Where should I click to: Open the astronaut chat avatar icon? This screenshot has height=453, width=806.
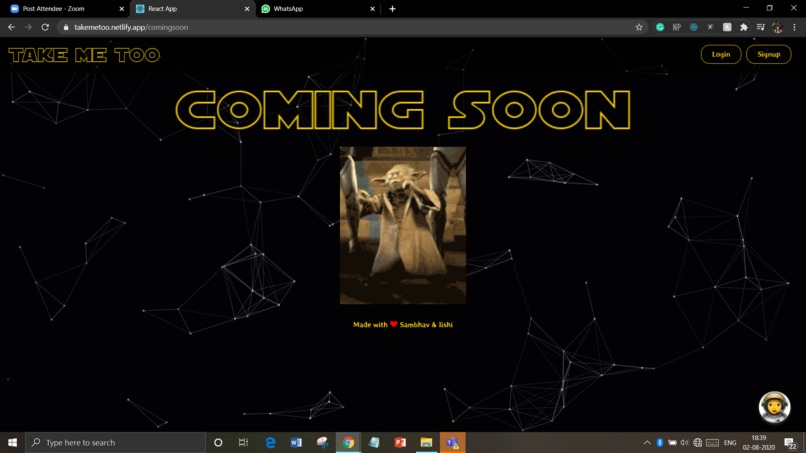774,407
